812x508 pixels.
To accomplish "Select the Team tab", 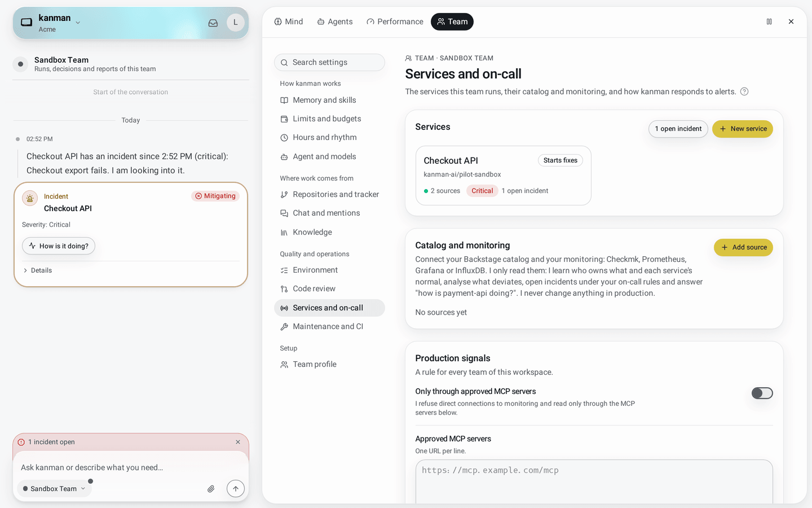I will [452, 21].
